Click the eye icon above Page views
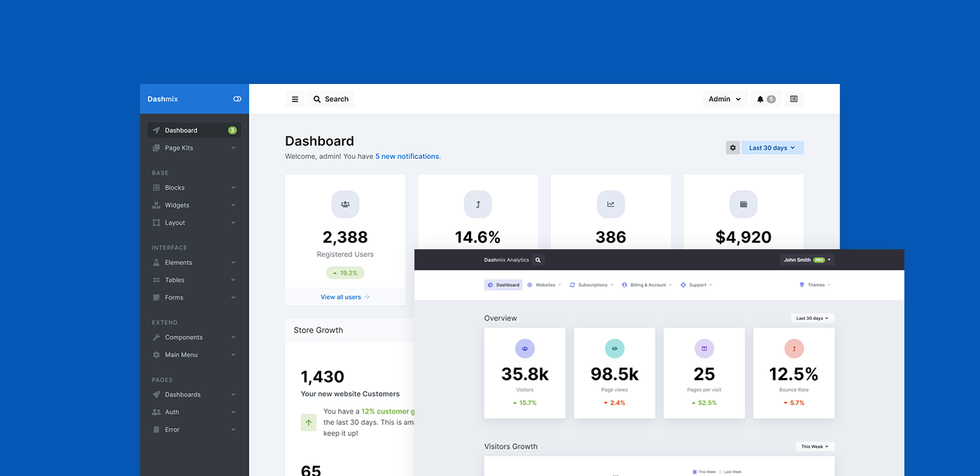The image size is (980, 476). (x=615, y=349)
